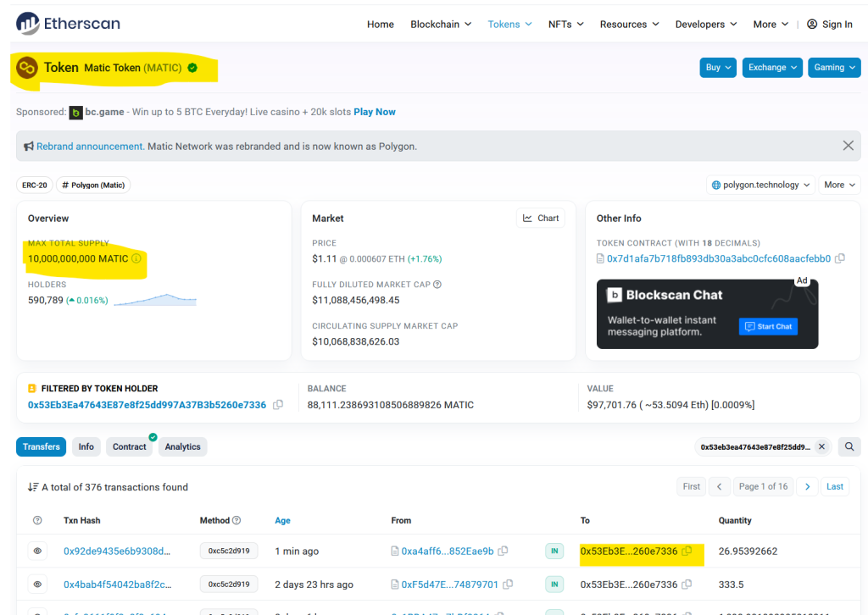868x615 pixels.
Task: Click the Method column help icon
Action: coord(236,520)
